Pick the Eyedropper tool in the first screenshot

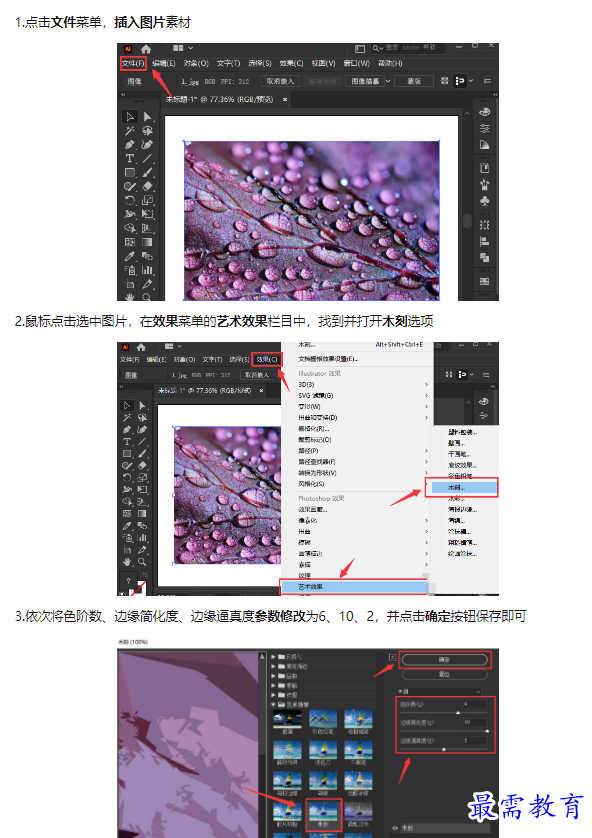130,256
